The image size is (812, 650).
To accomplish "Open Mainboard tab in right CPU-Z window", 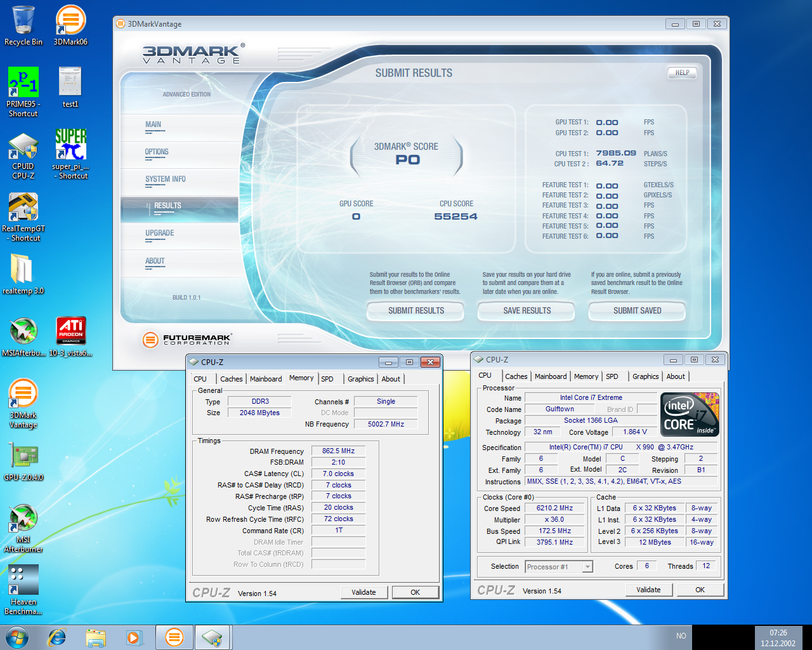I will [551, 376].
